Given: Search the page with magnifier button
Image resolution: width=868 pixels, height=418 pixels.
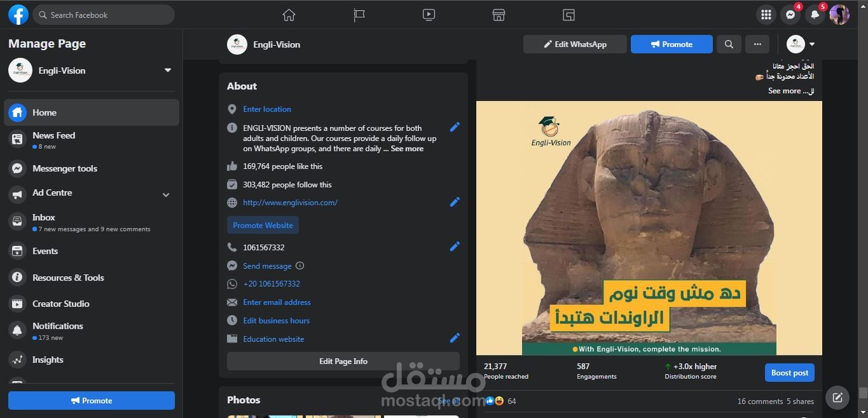Looking at the screenshot, I should click(x=729, y=44).
